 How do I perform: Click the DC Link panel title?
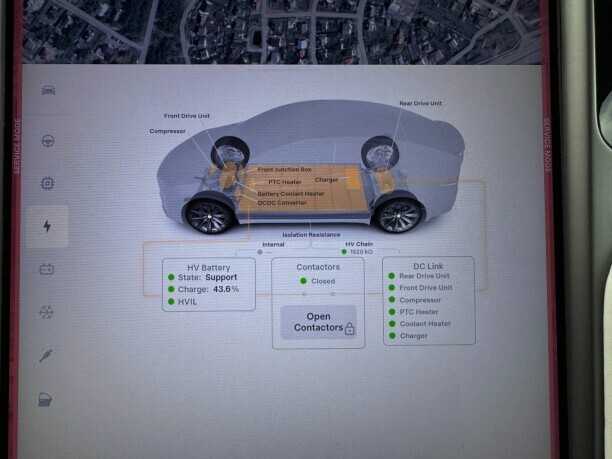[428, 266]
